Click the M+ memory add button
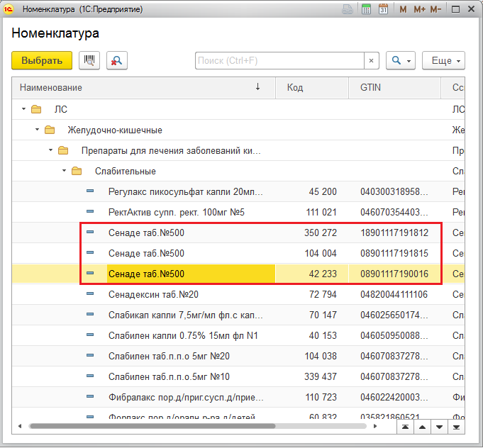The height and width of the screenshot is (448, 483). (419, 9)
